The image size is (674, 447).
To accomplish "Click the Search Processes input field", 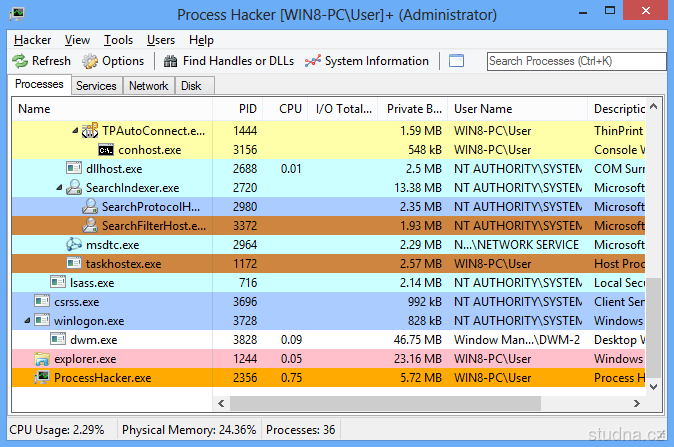I will (x=575, y=61).
